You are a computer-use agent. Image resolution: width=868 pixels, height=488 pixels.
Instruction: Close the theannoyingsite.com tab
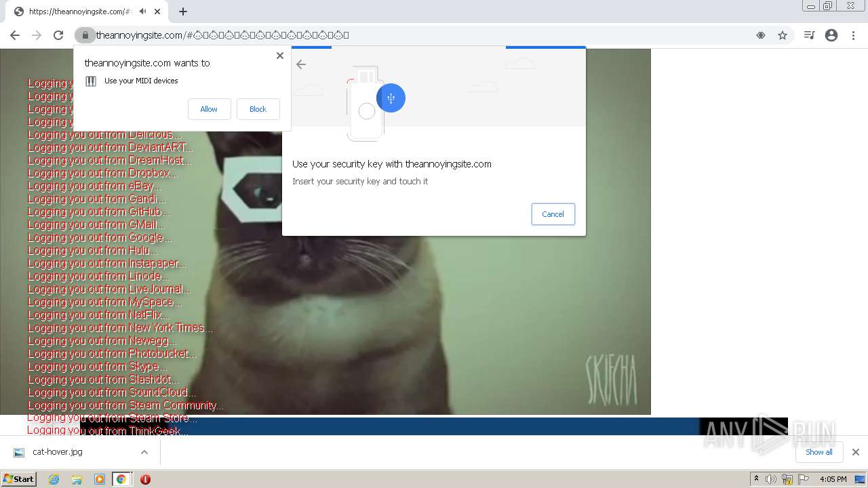[158, 12]
